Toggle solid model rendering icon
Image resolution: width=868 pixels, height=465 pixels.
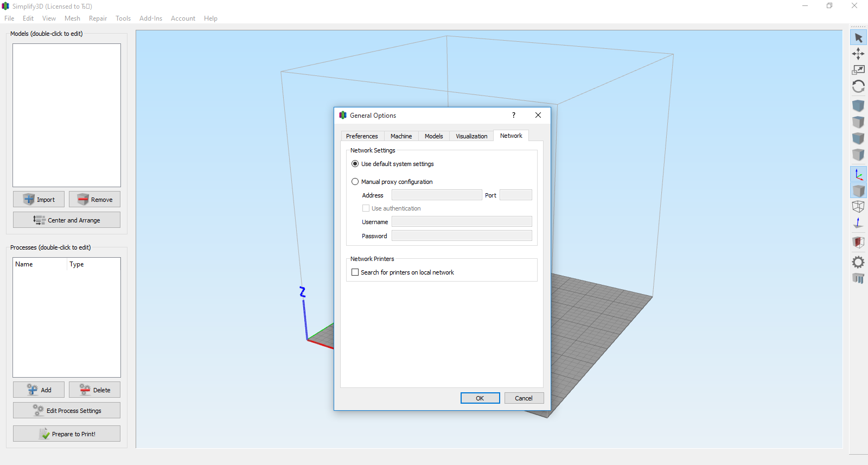858,190
